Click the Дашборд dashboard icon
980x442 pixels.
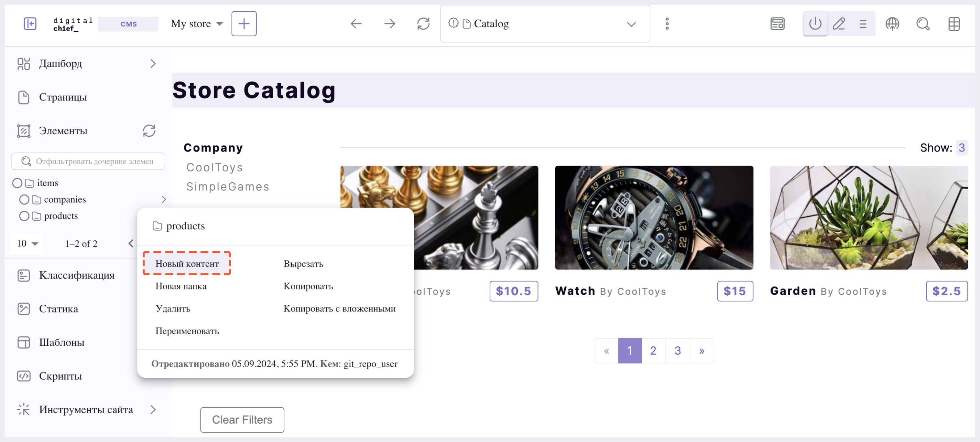24,63
